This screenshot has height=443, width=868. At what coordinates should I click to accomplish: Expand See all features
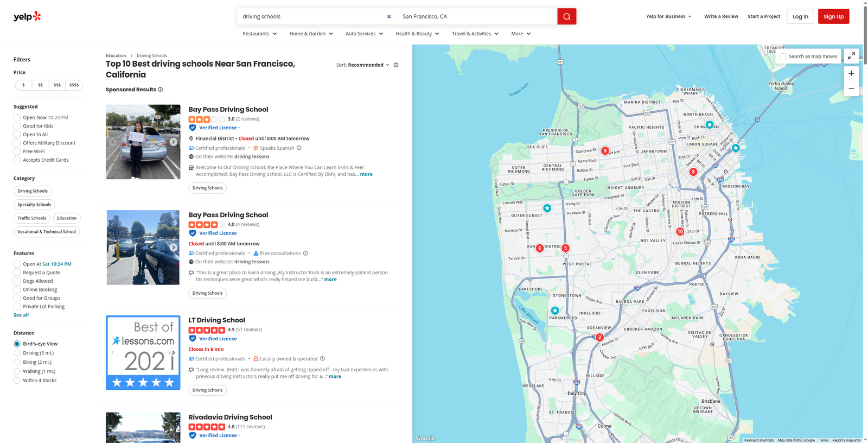[x=21, y=315]
